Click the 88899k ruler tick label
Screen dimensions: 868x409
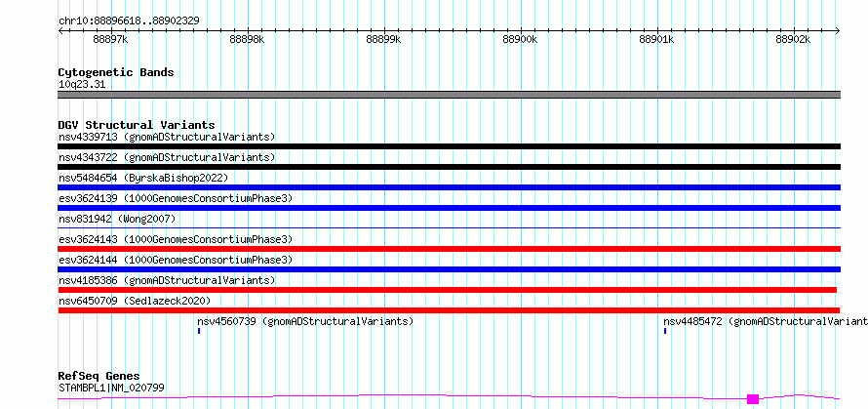(383, 39)
